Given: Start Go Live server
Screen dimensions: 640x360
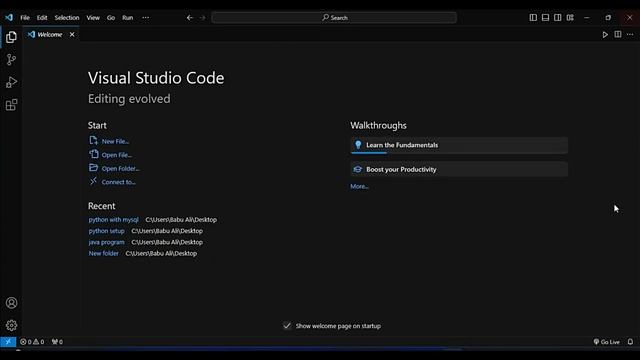Looking at the screenshot, I should point(607,342).
